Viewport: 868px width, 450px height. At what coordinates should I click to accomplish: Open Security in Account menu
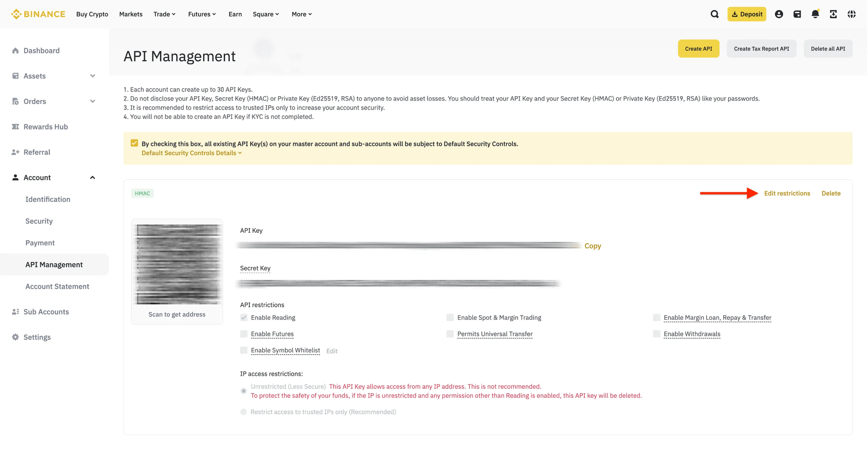coord(39,221)
